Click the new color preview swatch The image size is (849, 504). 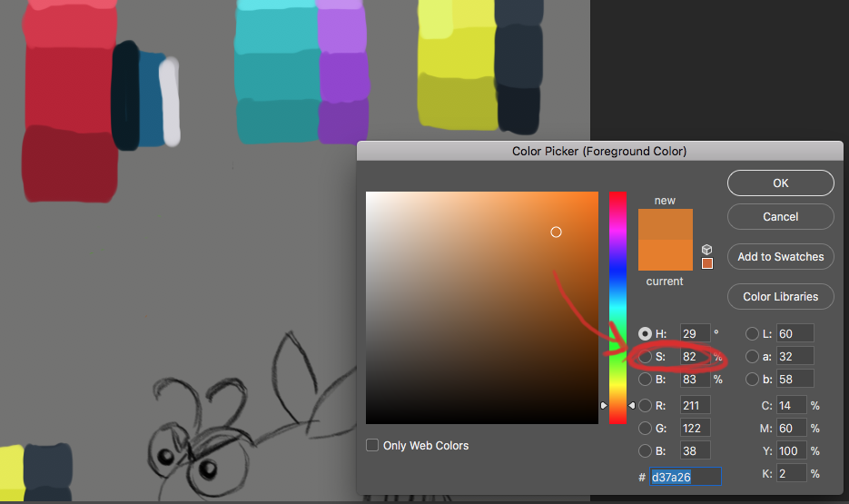point(666,224)
